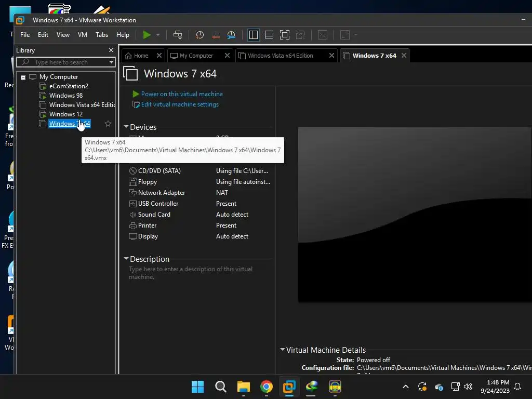Click the taskbar volume icon
The width and height of the screenshot is (532, 399).
[x=468, y=387]
